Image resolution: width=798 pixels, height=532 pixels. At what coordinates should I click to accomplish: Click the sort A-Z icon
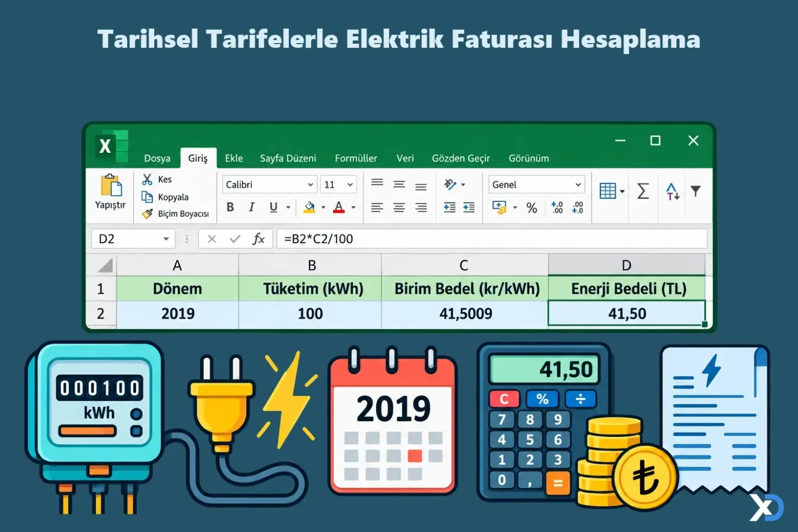[672, 191]
